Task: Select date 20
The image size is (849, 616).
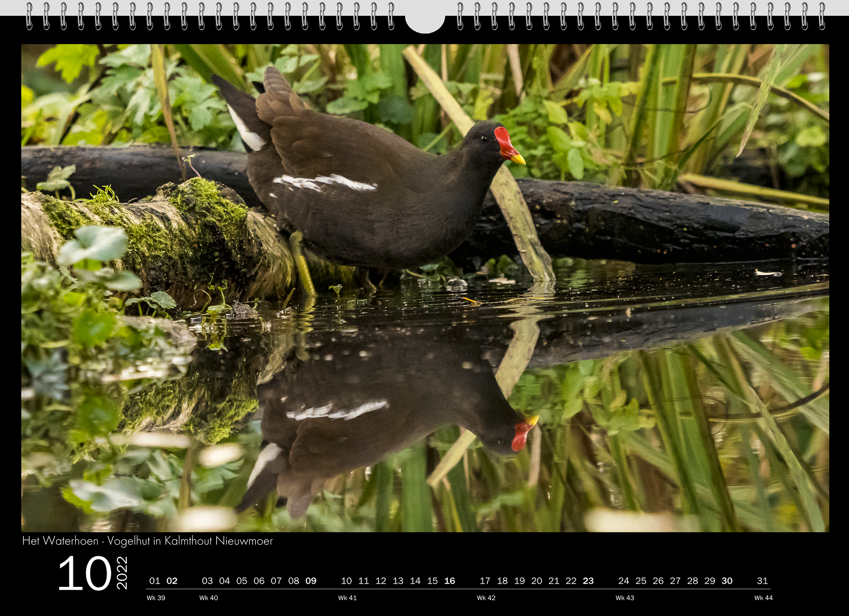Action: (x=537, y=581)
